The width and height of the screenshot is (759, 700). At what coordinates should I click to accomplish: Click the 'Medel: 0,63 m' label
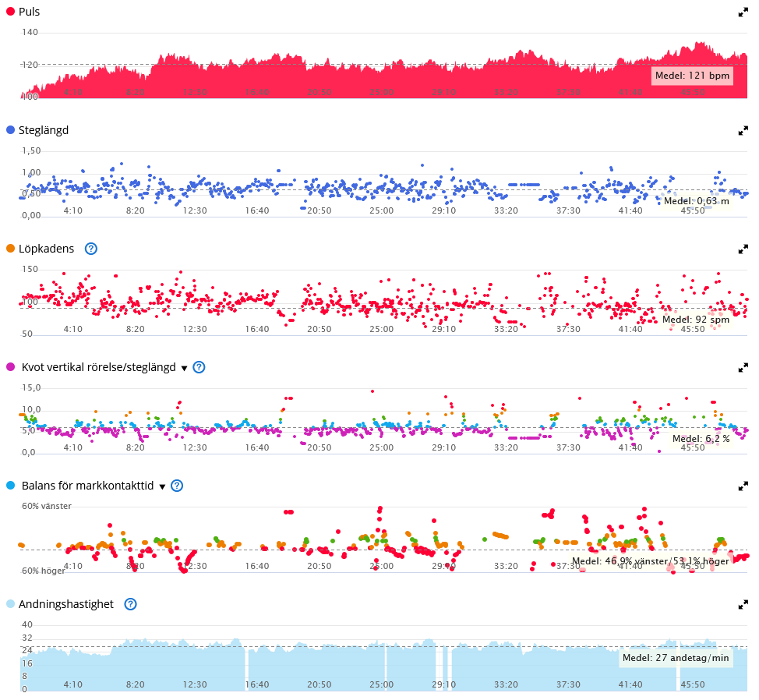click(x=697, y=201)
